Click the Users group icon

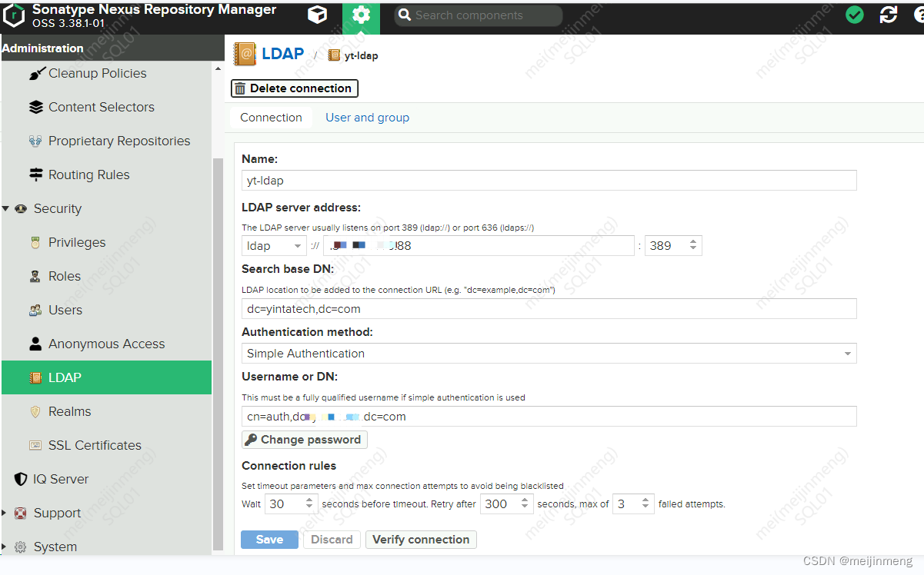[x=35, y=311]
